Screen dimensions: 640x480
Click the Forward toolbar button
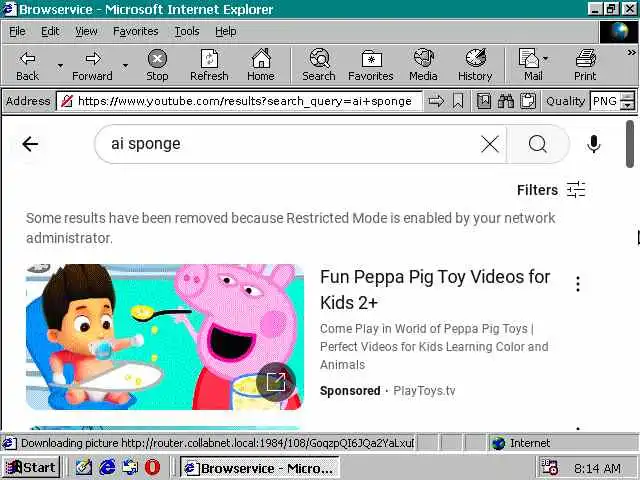pyautogui.click(x=93, y=65)
